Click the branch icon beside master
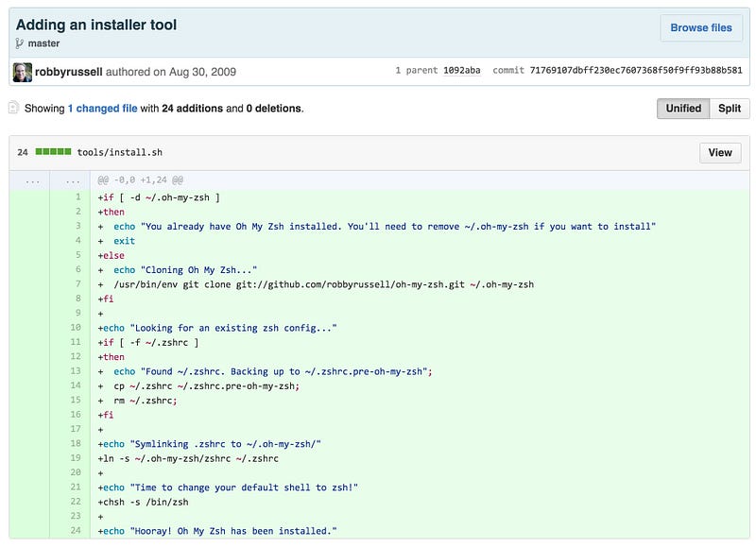This screenshot has height=547, width=756. pos(20,43)
